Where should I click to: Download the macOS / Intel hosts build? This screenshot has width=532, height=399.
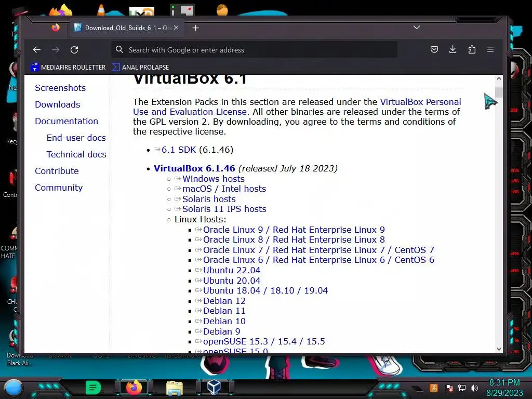[224, 189]
